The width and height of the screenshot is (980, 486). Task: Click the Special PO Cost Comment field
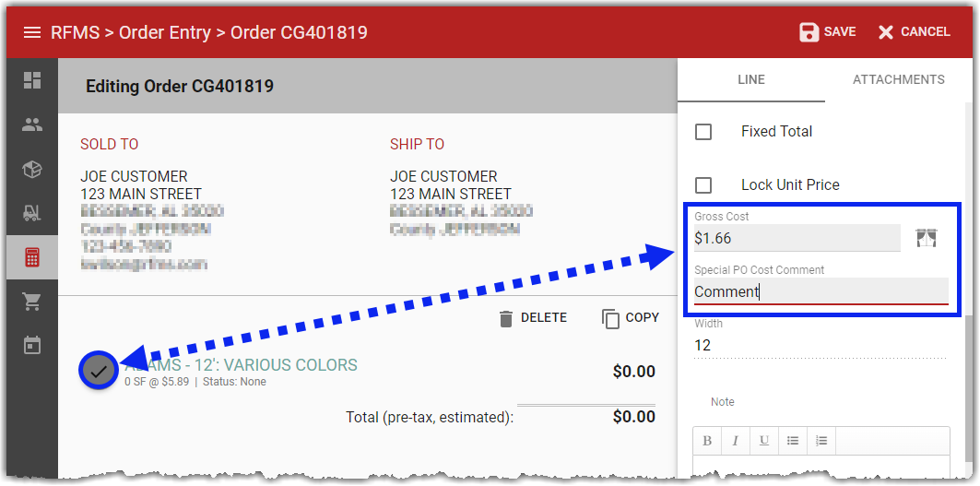821,291
